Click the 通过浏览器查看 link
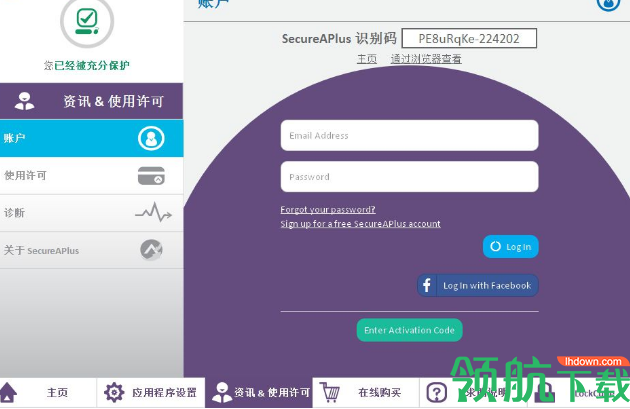Image resolution: width=630 pixels, height=409 pixels. pyautogui.click(x=426, y=59)
